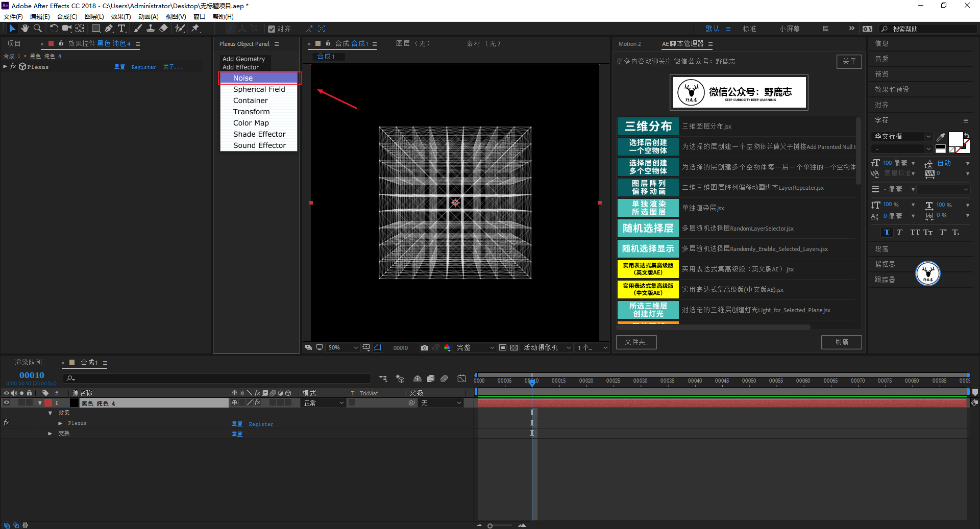
Task: Open the parent 无 dropdown
Action: click(441, 403)
